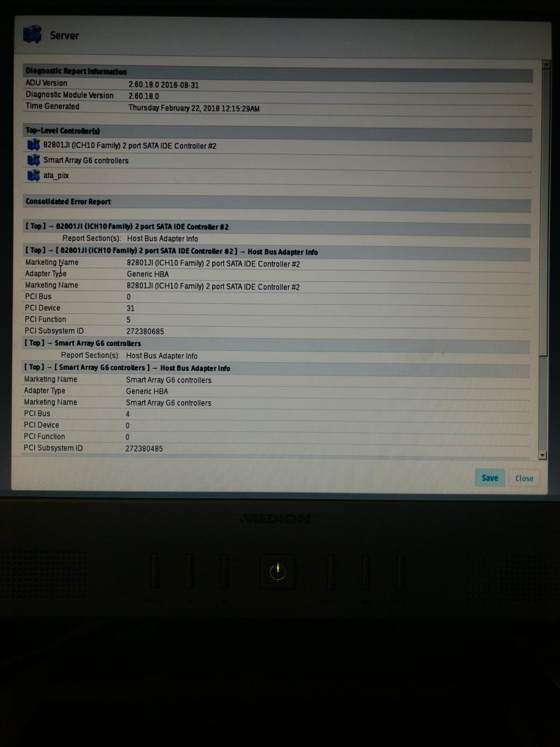Save the diagnostic report
This screenshot has height=747, width=560.
[x=490, y=478]
